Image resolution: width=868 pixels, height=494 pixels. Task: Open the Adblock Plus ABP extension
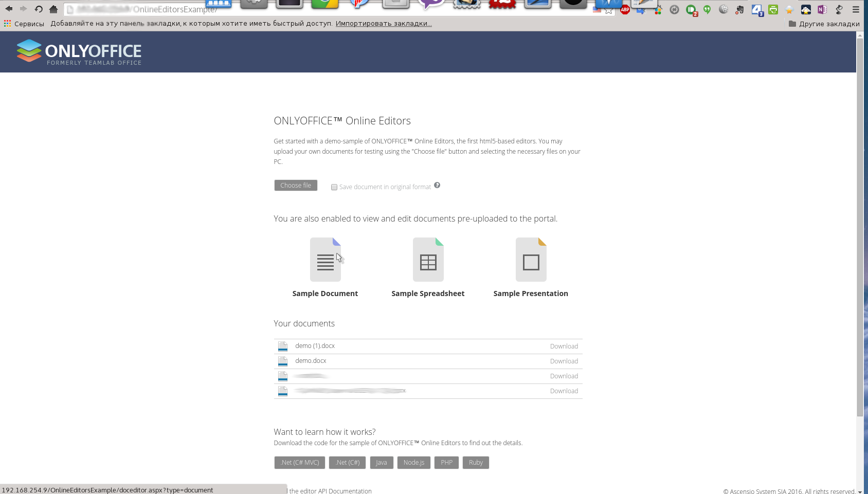[x=625, y=9]
